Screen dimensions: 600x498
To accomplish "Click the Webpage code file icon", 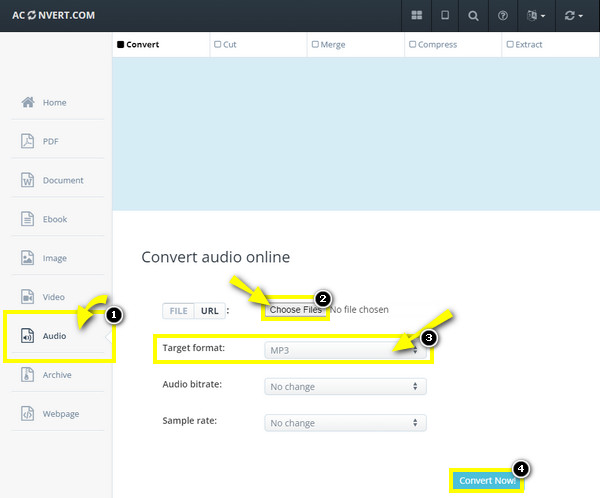I will pos(28,413).
